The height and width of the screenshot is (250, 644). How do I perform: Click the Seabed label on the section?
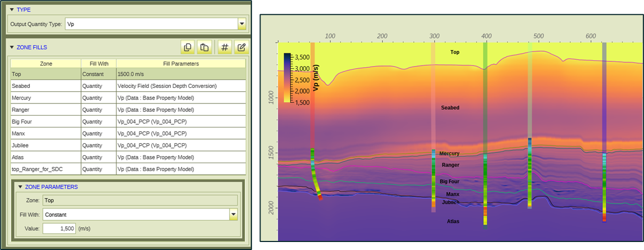point(450,108)
